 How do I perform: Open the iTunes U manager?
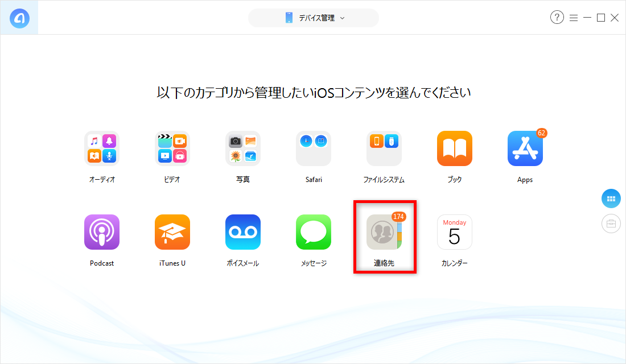pyautogui.click(x=172, y=232)
